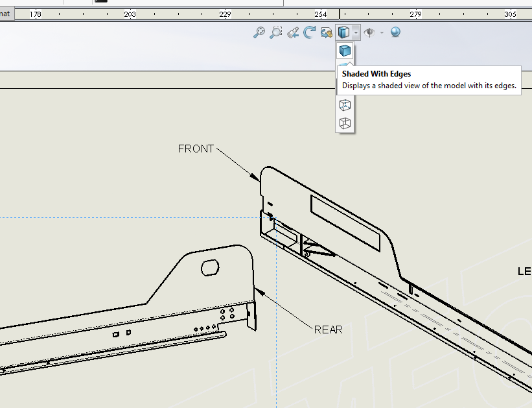Click the Display Style cube button
532x408 pixels.
343,32
